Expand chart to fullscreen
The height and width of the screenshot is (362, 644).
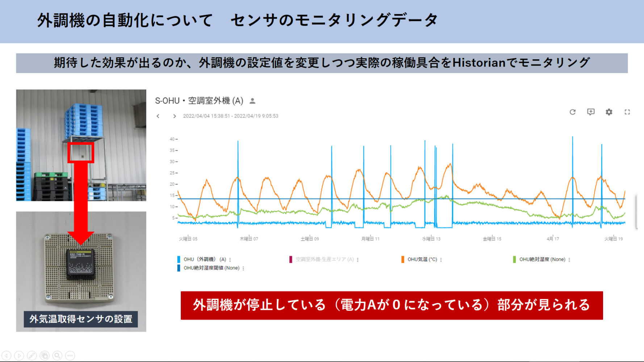[x=627, y=112]
